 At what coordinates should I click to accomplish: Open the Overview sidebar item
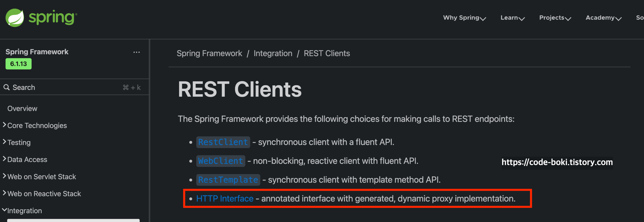click(x=22, y=108)
